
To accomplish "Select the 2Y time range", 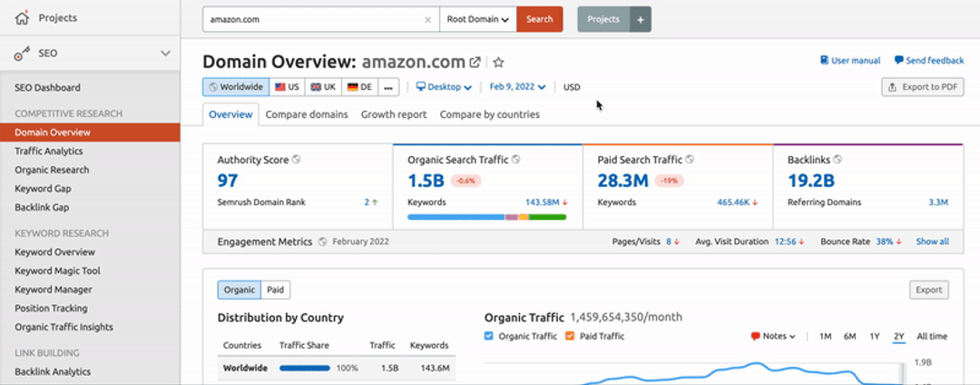I will click(898, 337).
